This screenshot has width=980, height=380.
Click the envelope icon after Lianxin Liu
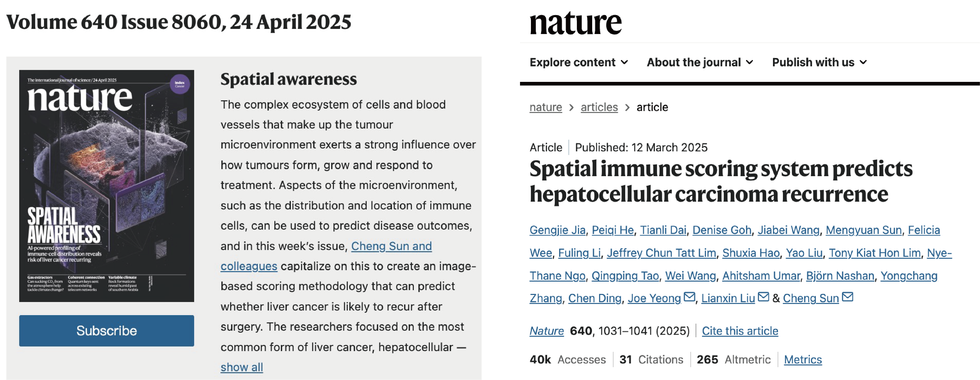[763, 297]
